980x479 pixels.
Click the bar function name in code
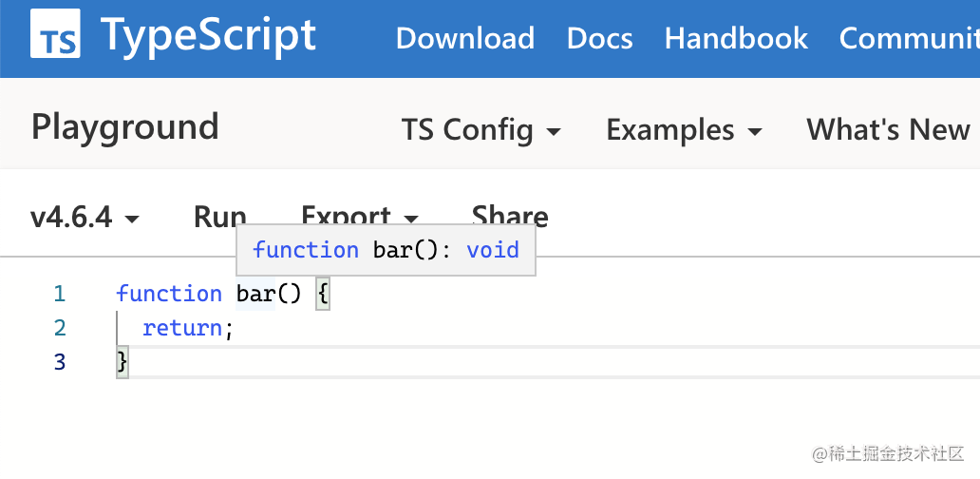(255, 294)
